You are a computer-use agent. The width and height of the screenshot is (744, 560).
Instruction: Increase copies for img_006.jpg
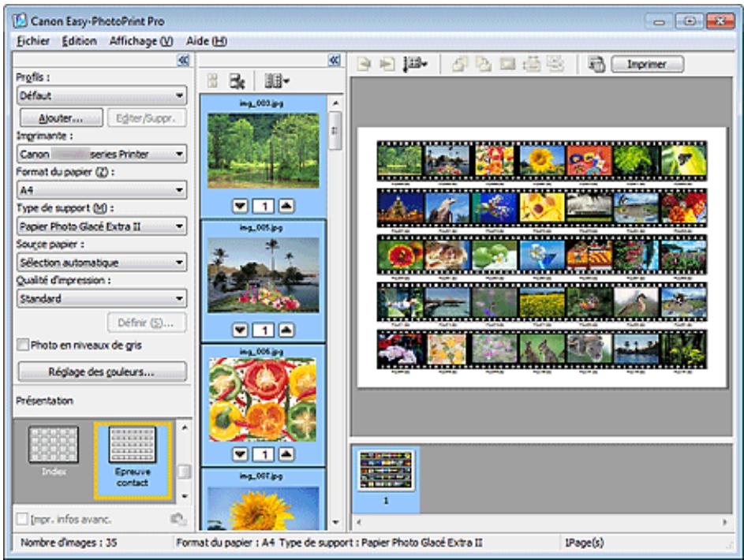[x=286, y=454]
